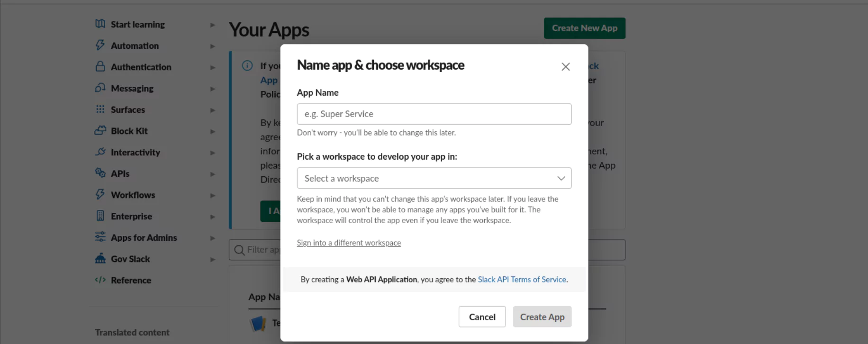Click Translated content in the sidebar
The width and height of the screenshot is (868, 344).
pyautogui.click(x=132, y=332)
